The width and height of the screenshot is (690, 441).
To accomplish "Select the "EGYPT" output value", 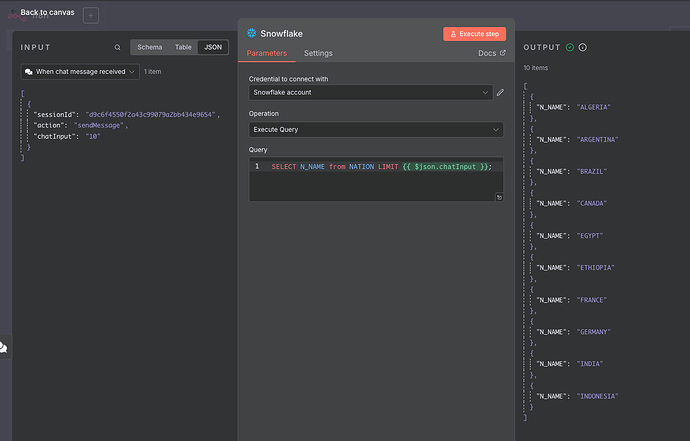I will [590, 236].
